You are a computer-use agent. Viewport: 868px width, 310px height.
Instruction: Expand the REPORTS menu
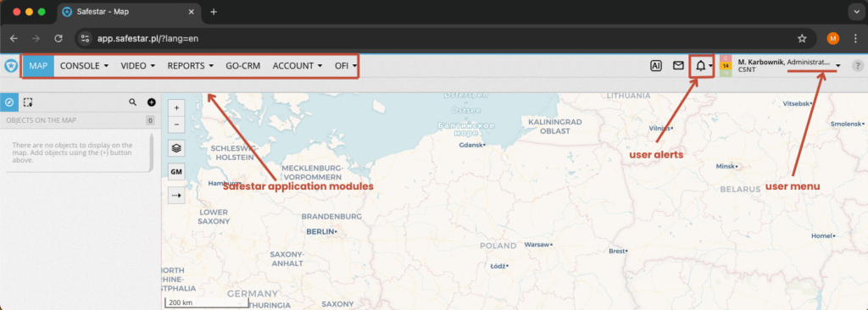click(191, 66)
